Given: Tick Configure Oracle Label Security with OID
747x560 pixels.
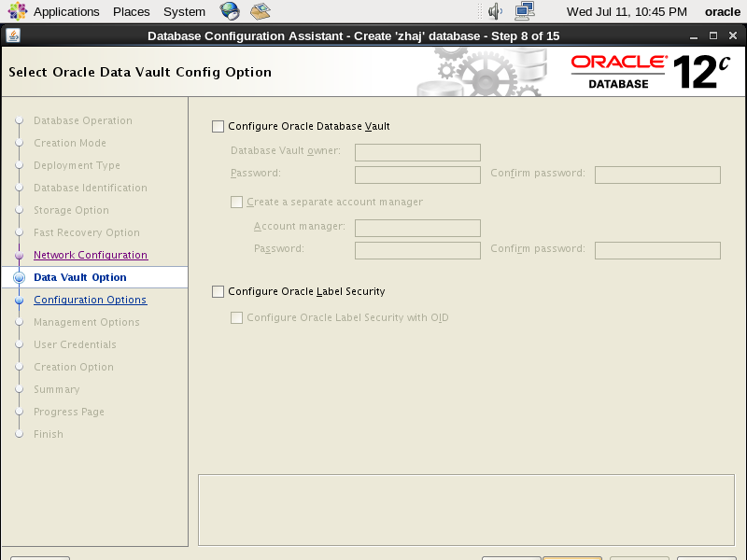Looking at the screenshot, I should click(236, 317).
